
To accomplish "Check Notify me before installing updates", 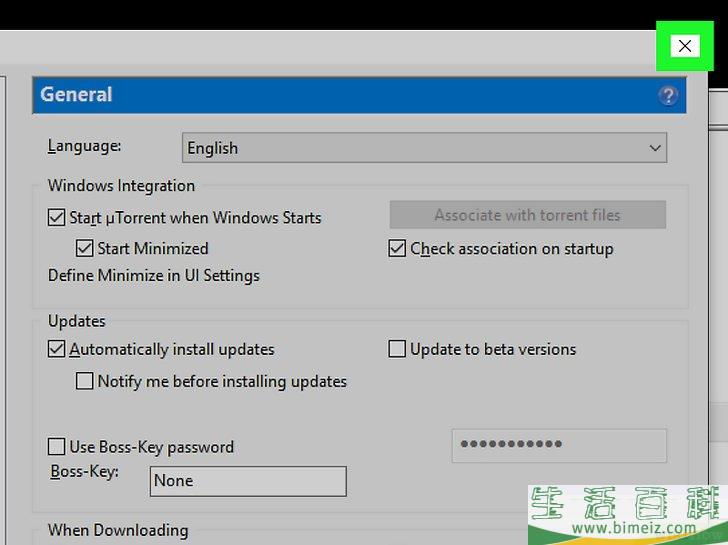I will (x=84, y=381).
